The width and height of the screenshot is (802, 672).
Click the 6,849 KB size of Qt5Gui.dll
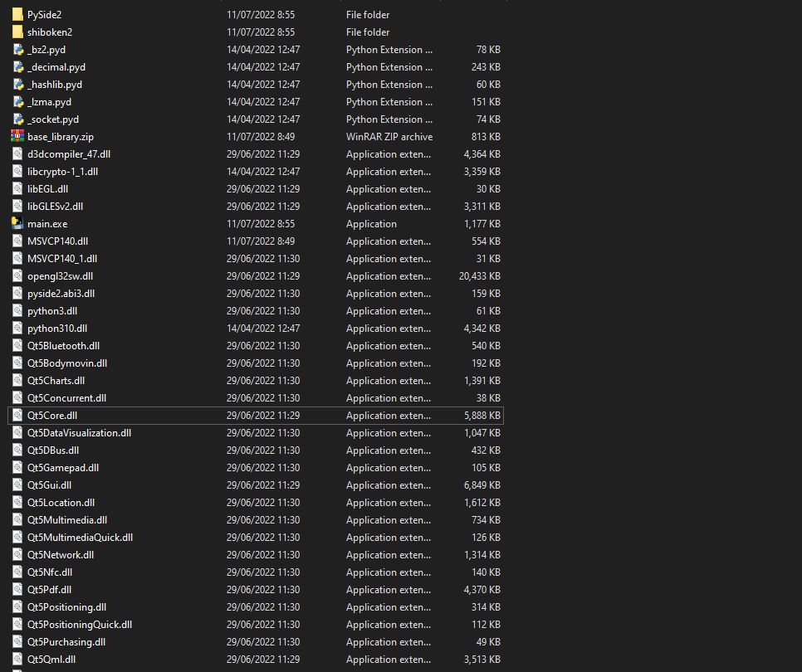482,485
